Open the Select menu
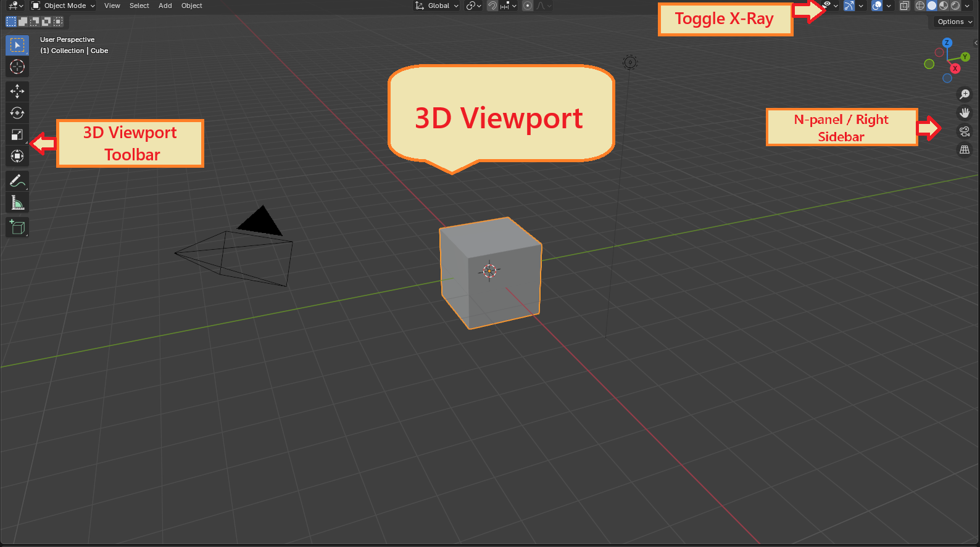 coord(139,6)
